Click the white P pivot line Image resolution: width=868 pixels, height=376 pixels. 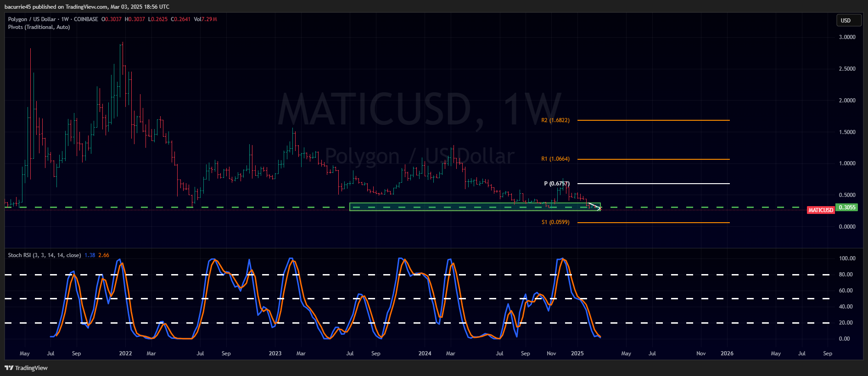coord(653,184)
